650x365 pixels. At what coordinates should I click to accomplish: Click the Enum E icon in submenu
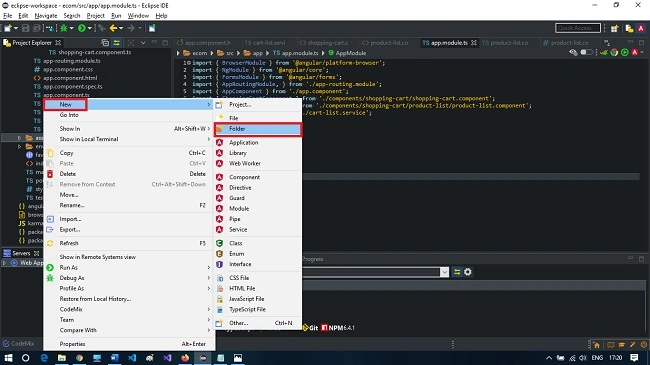click(220, 253)
